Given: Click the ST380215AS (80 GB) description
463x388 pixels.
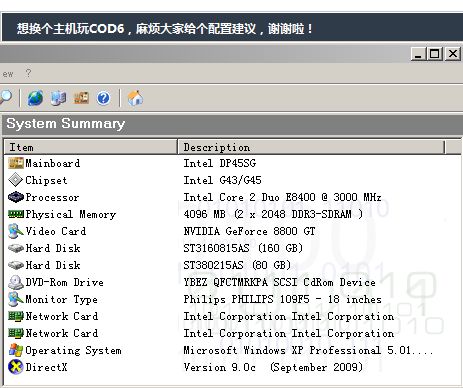Looking at the screenshot, I should coord(237,265).
